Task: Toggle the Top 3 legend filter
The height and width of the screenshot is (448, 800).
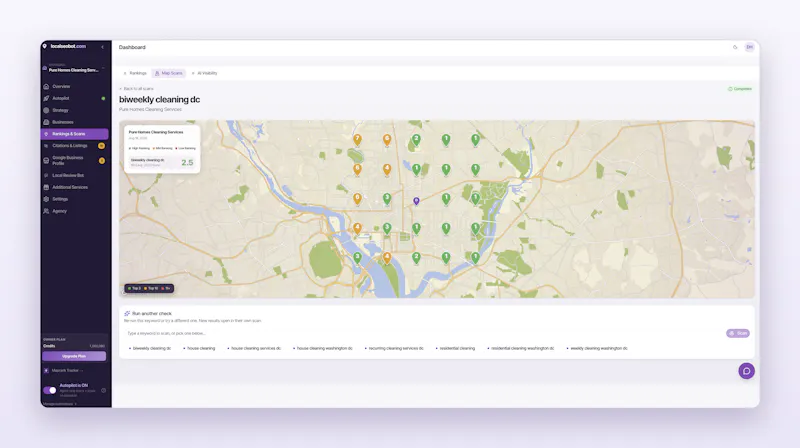Action: pyautogui.click(x=134, y=288)
